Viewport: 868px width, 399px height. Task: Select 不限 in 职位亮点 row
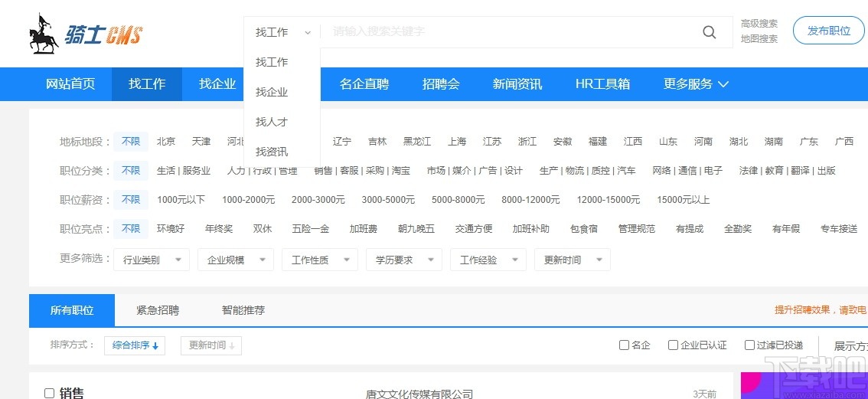coord(131,228)
